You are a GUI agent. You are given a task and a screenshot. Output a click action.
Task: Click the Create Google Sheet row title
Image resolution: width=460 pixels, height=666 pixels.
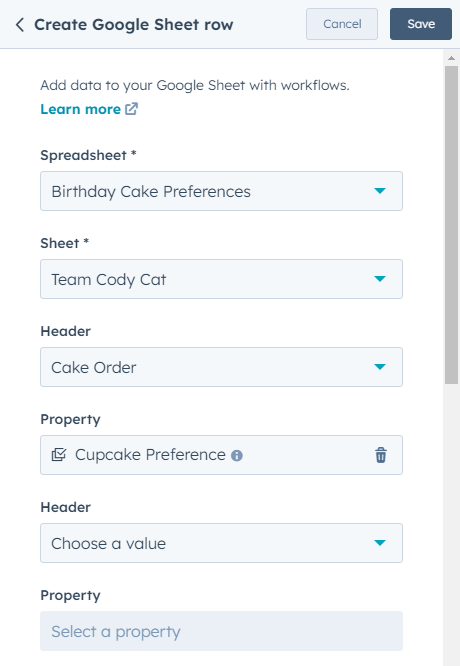[x=133, y=25]
